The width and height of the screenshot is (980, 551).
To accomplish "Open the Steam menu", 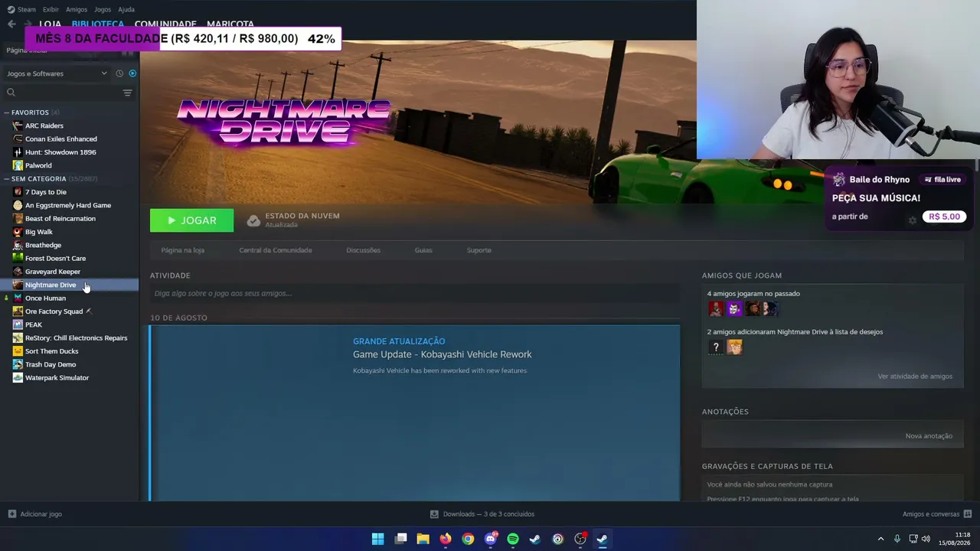I will 27,9.
